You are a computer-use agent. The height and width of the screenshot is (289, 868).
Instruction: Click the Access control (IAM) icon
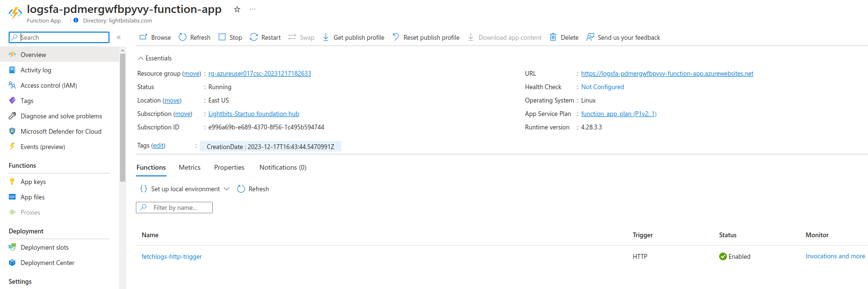12,85
